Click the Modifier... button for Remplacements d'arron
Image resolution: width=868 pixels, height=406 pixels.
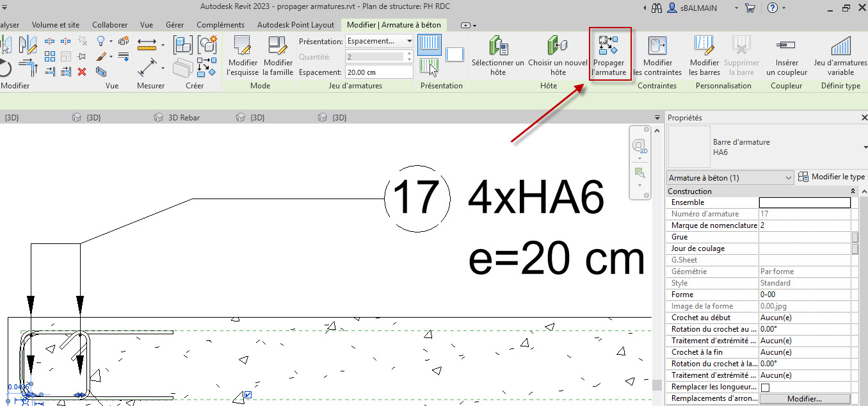[x=805, y=398]
